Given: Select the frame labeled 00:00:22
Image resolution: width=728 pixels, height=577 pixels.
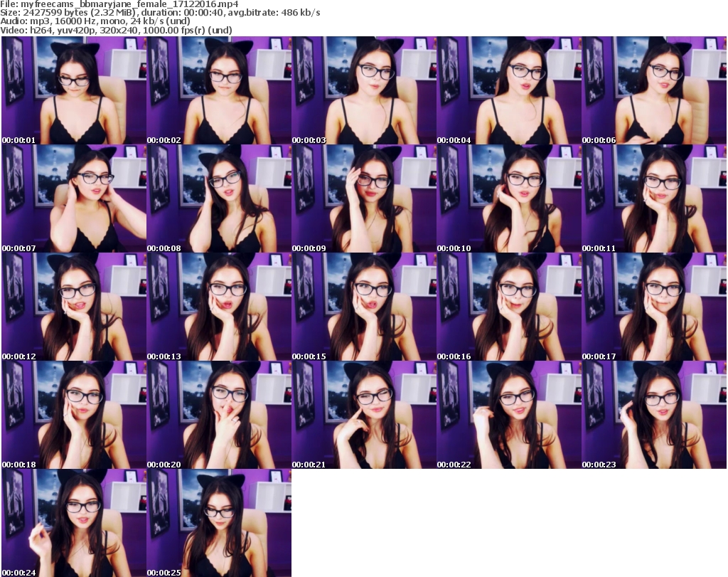Looking at the screenshot, I should (509, 415).
